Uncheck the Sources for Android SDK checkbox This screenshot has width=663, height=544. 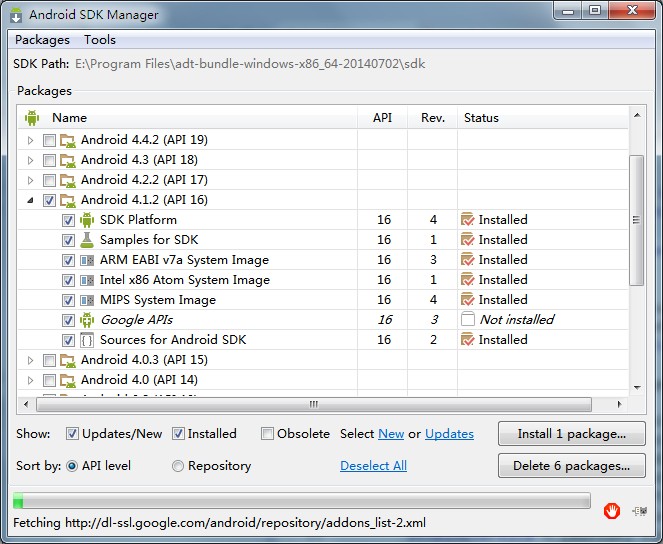pos(68,340)
